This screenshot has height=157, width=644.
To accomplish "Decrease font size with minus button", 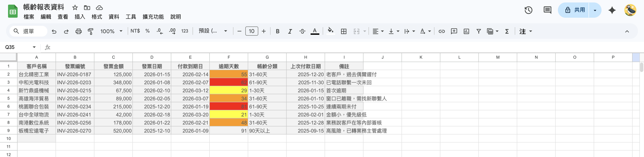I will click(239, 31).
